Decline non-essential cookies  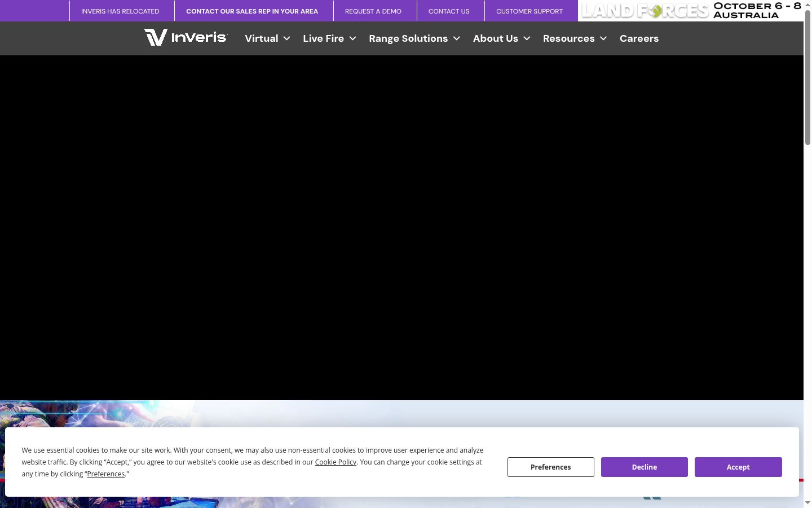point(645,467)
